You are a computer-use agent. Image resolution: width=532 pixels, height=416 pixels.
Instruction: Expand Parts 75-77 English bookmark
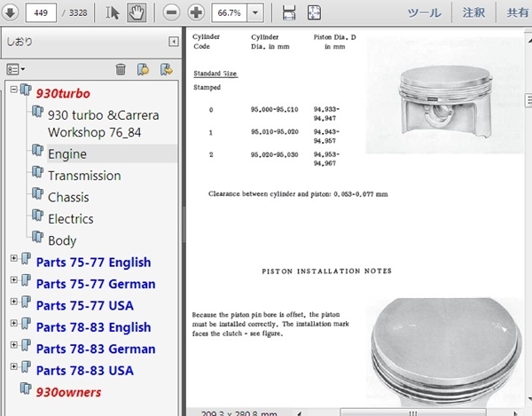tap(13, 258)
